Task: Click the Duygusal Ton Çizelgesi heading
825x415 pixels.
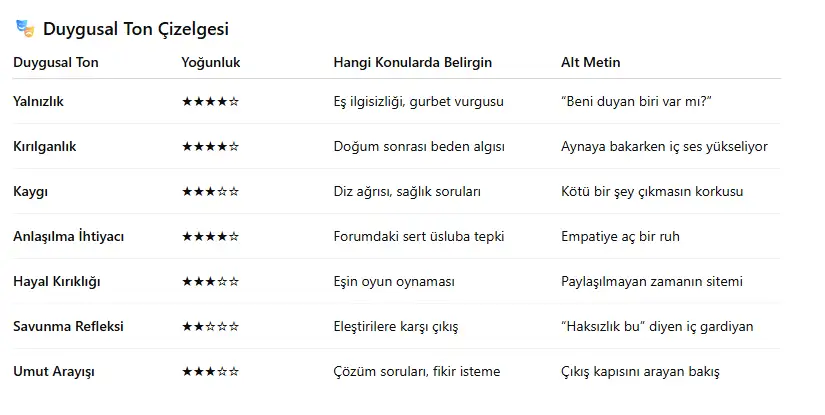Action: (x=136, y=29)
